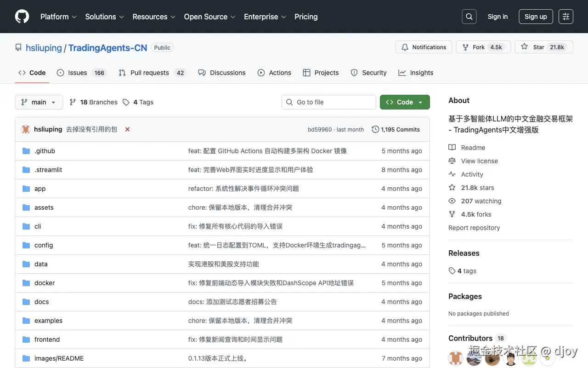The height and width of the screenshot is (368, 588).
Task: Switch to the Issues tab
Action: 81,73
